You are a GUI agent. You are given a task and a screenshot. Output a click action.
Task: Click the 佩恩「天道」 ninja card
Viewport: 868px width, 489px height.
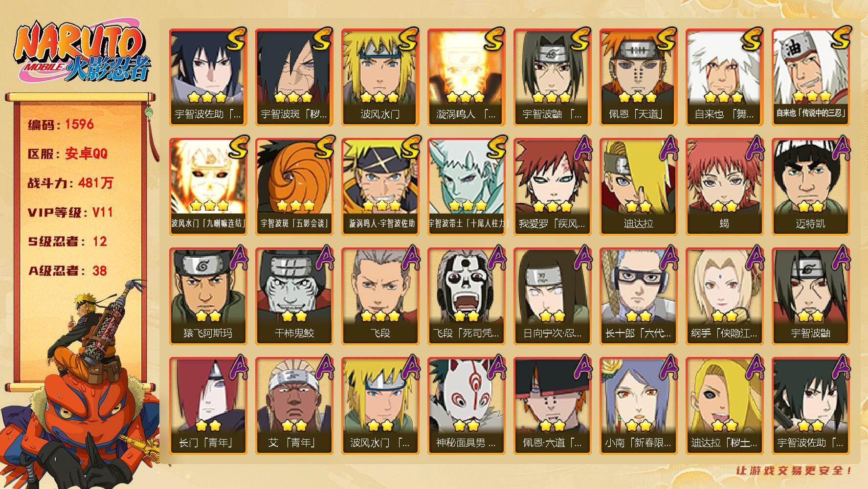click(x=638, y=77)
